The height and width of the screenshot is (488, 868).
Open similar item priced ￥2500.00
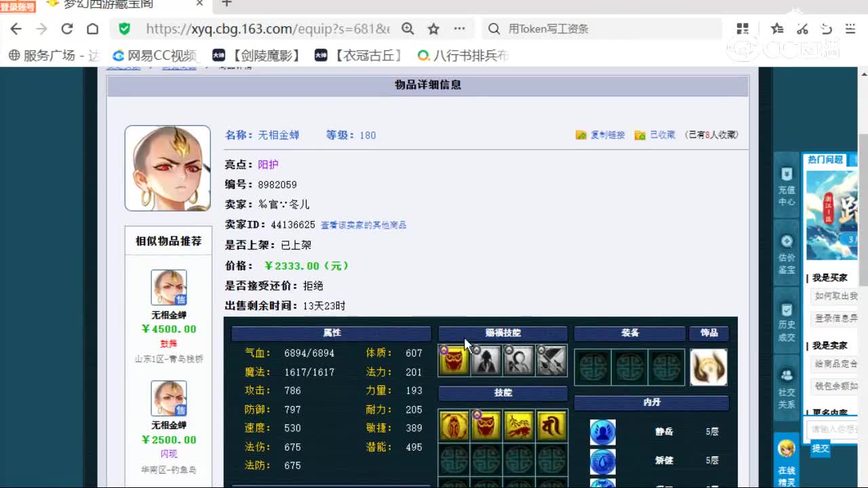point(169,440)
